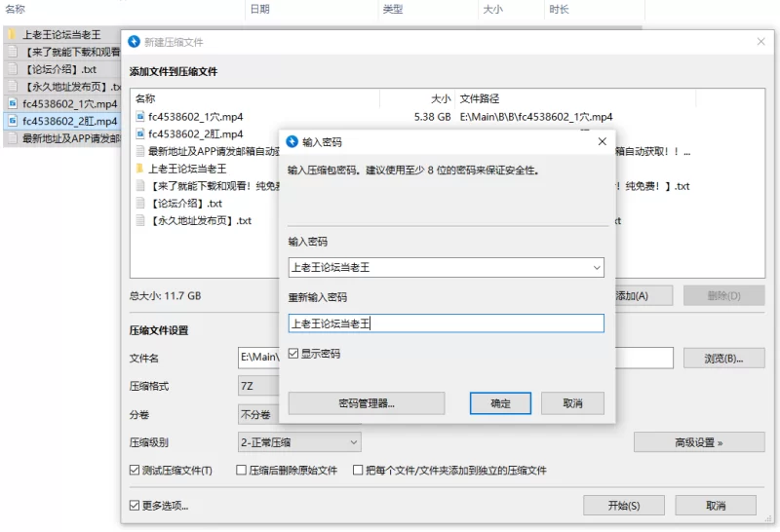The image size is (780, 532).
Task: Click text file icon of 【论坛介绍】.txt in archive list
Action: point(140,204)
